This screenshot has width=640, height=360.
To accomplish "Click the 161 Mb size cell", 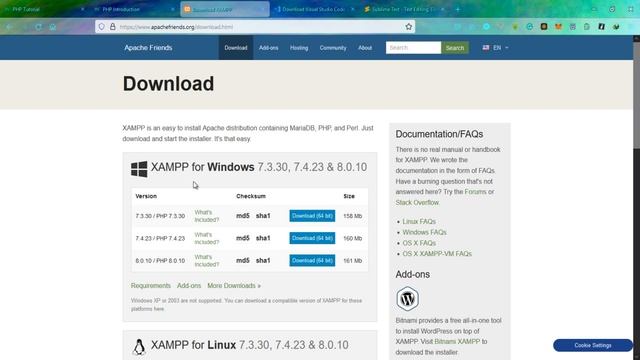I will [x=353, y=260].
